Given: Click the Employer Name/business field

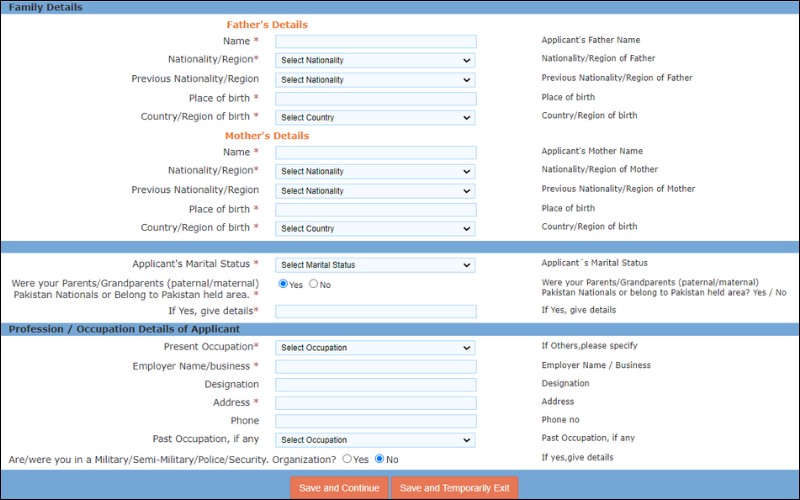Looking at the screenshot, I should click(375, 366).
